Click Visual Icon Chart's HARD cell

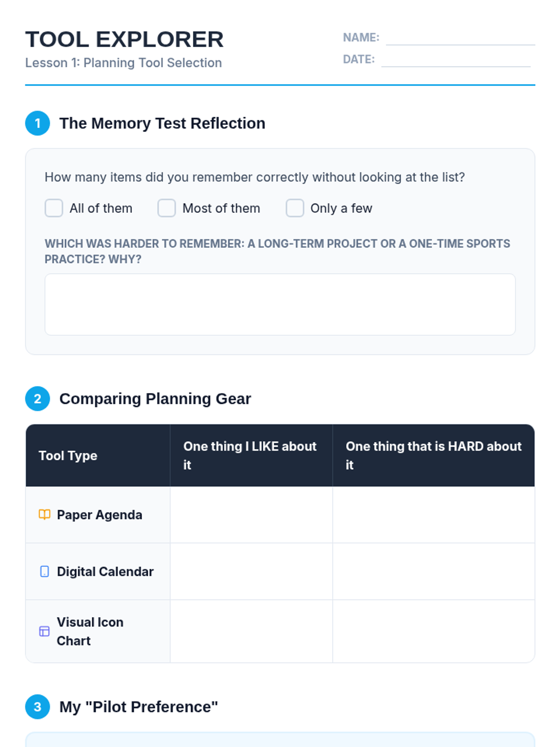pyautogui.click(x=434, y=631)
